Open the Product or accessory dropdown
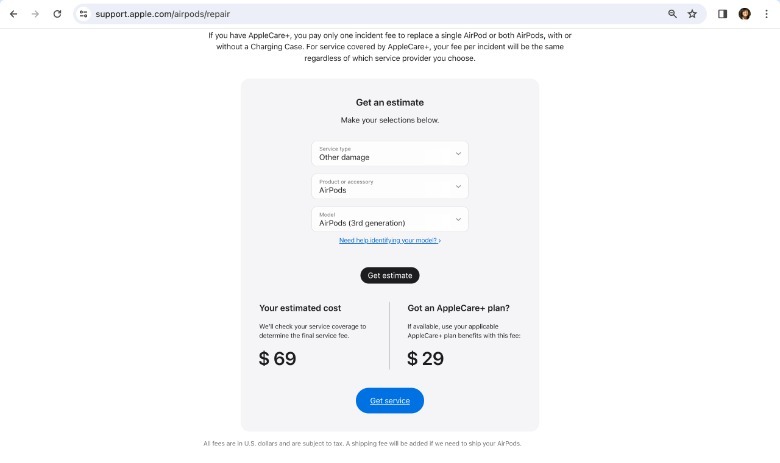Image resolution: width=780 pixels, height=463 pixels. (x=389, y=186)
